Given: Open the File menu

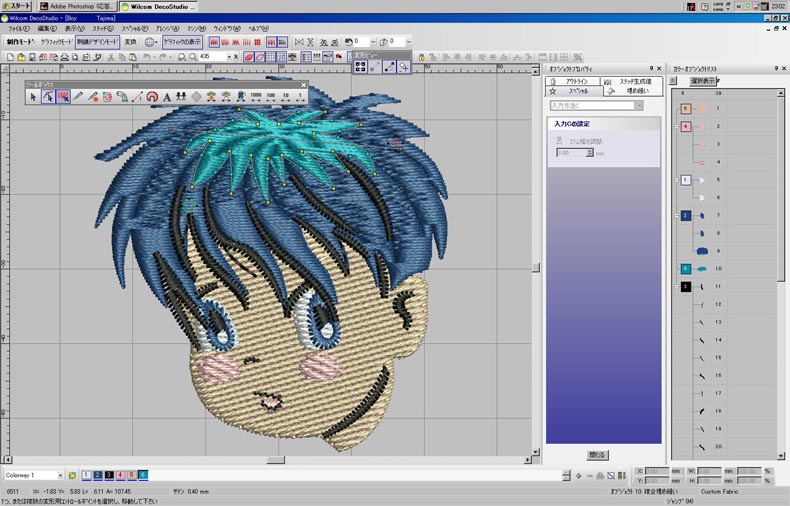Looking at the screenshot, I should coord(19,29).
